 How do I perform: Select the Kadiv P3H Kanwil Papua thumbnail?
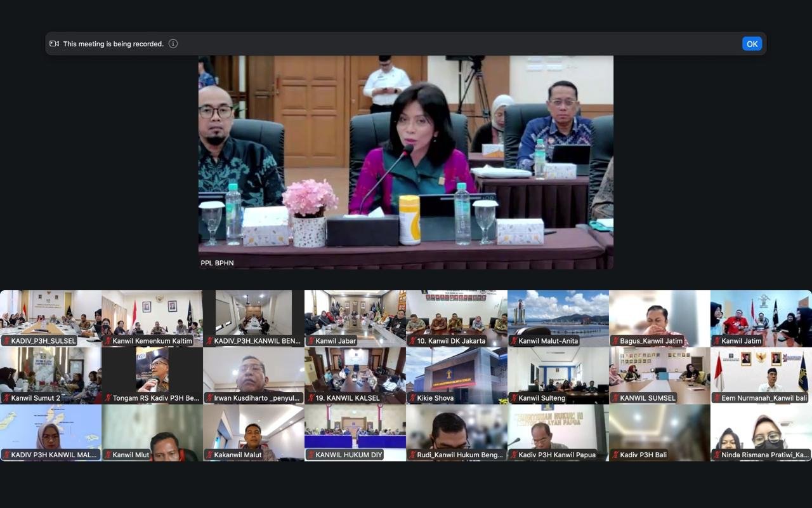(558, 429)
